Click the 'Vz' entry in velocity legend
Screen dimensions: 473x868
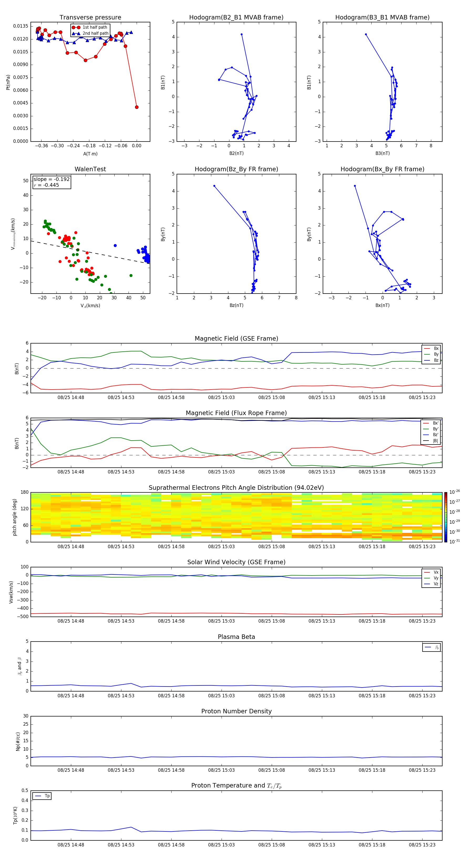[x=431, y=584]
